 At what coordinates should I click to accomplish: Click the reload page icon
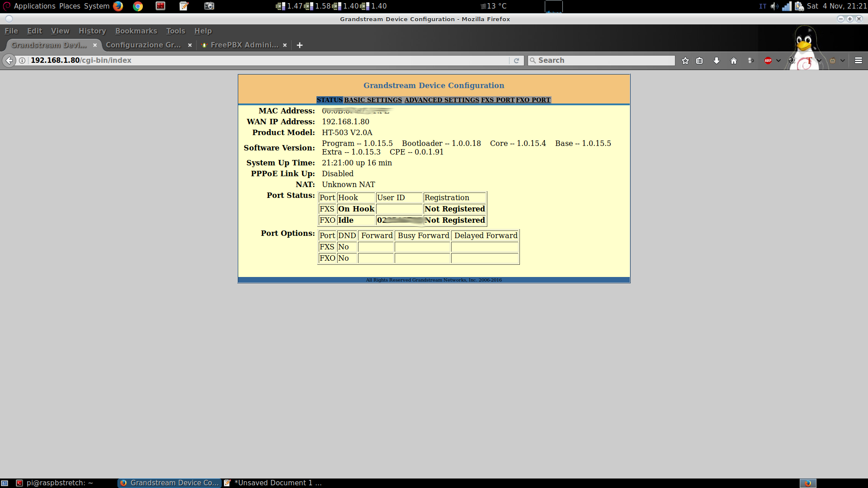pos(516,61)
